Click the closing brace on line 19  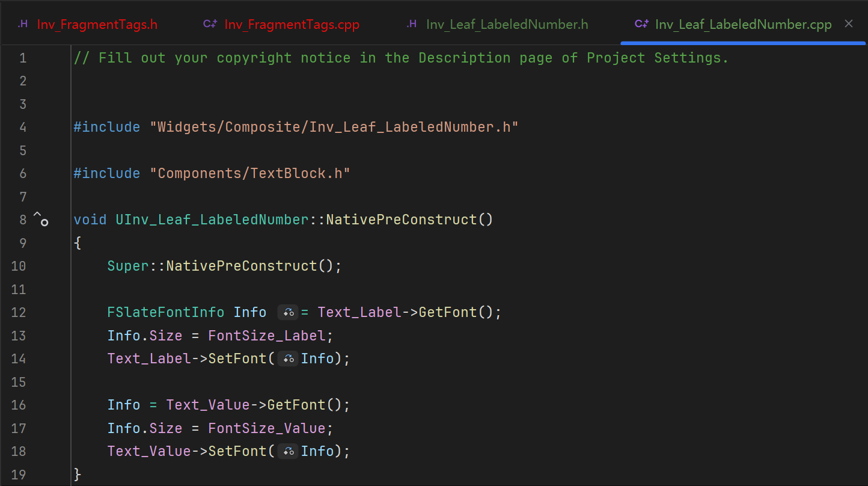pyautogui.click(x=77, y=474)
